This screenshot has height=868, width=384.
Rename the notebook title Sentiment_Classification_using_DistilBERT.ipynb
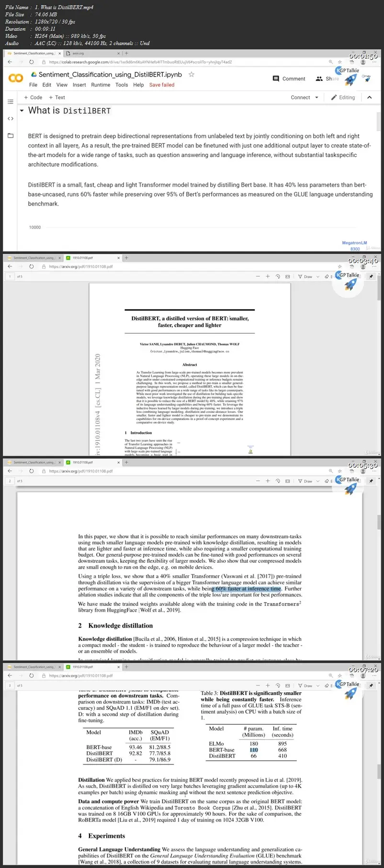(x=110, y=74)
